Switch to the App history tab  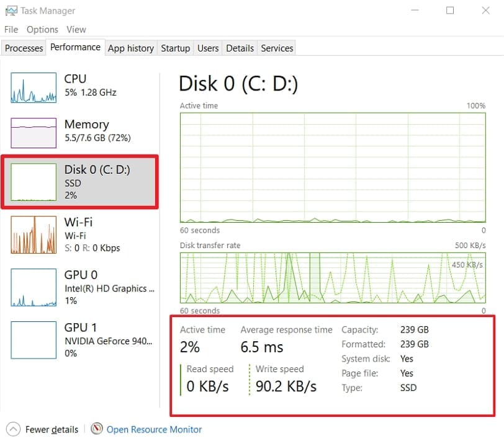[131, 48]
